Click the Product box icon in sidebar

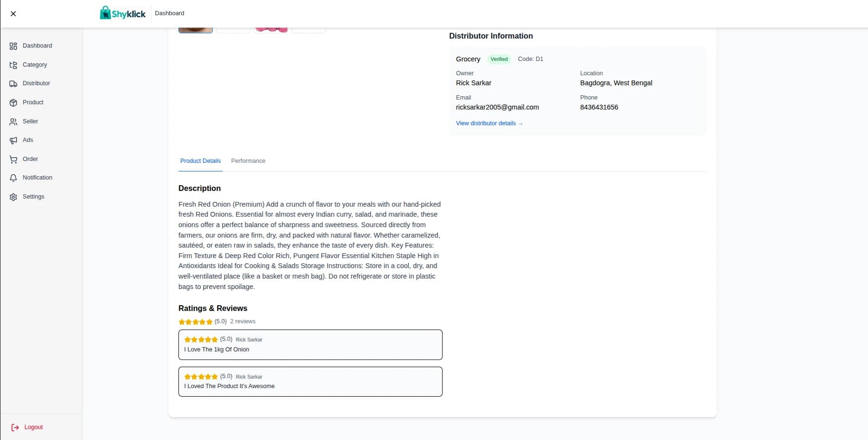(13, 103)
